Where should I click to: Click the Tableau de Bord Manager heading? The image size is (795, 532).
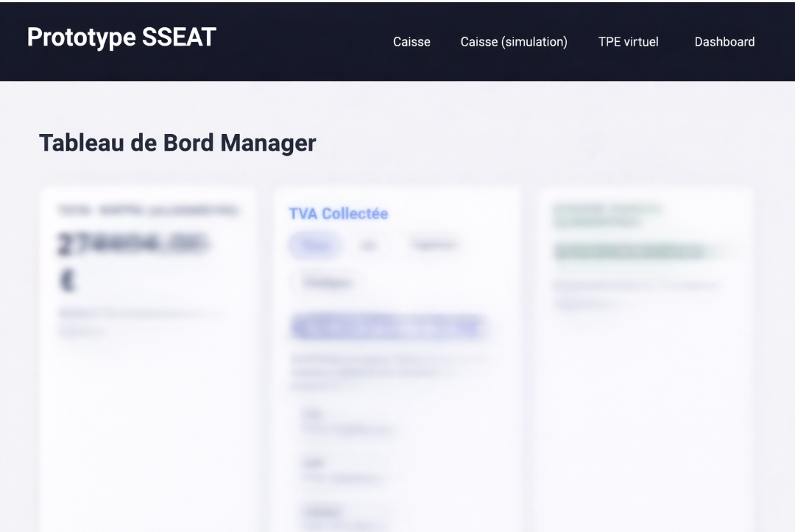coord(177,143)
